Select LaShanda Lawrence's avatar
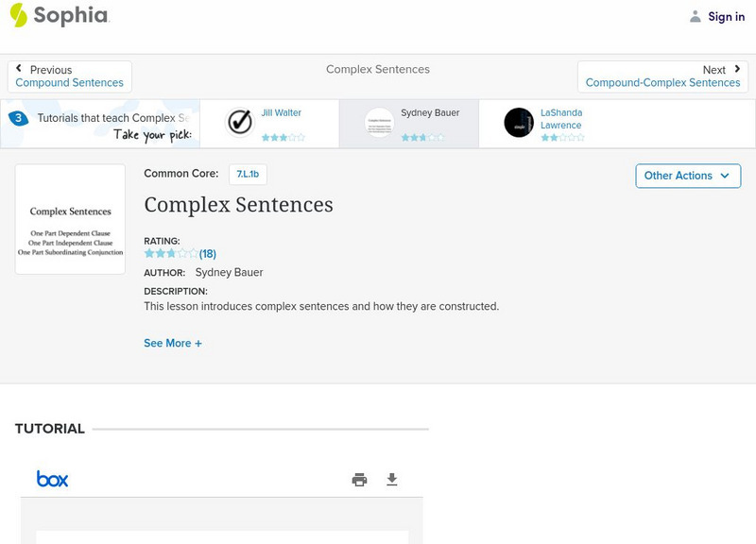Screen dimensions: 756x544 [519, 123]
